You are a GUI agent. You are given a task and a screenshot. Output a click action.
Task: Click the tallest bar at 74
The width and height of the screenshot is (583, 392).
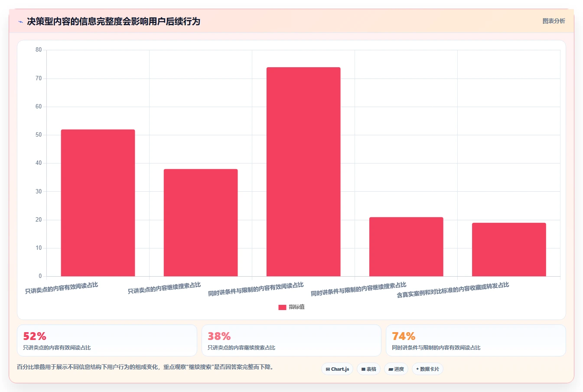tap(303, 172)
